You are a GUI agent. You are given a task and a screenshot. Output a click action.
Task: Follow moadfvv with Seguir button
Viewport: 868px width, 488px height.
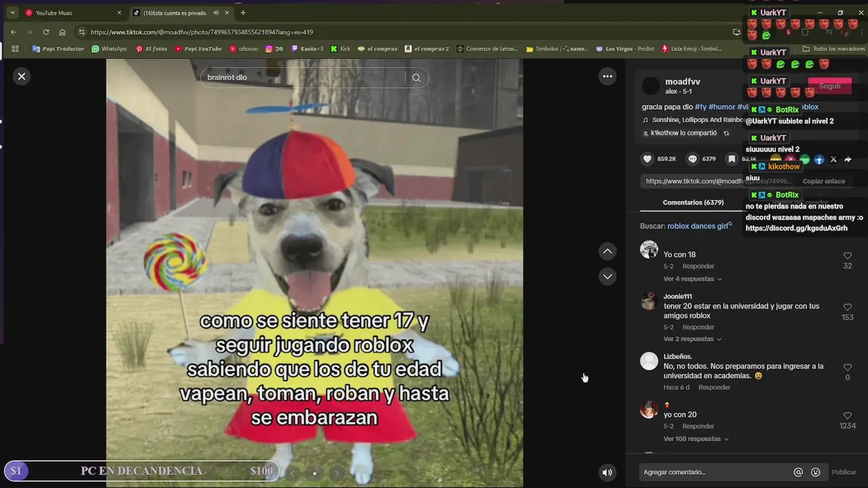tap(830, 86)
